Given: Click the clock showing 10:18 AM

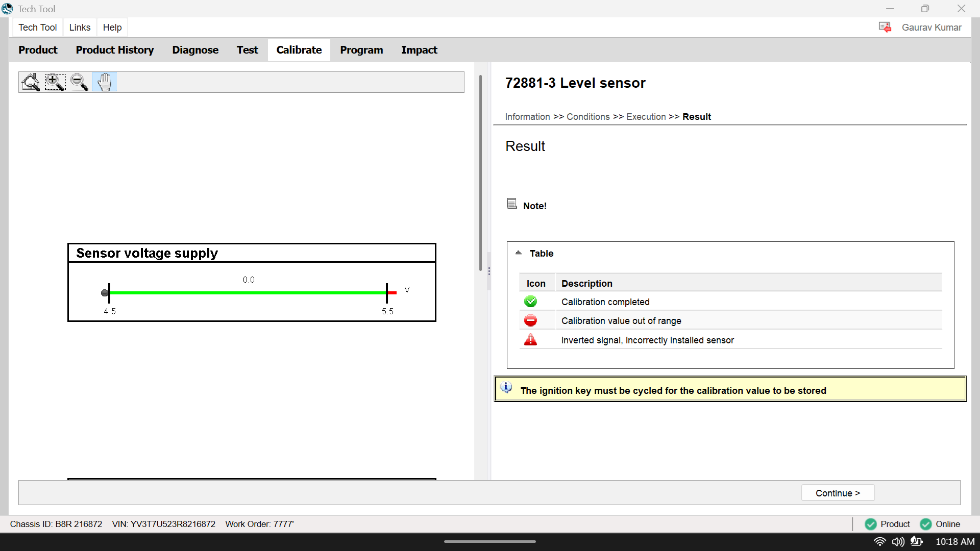Looking at the screenshot, I should click(955, 542).
